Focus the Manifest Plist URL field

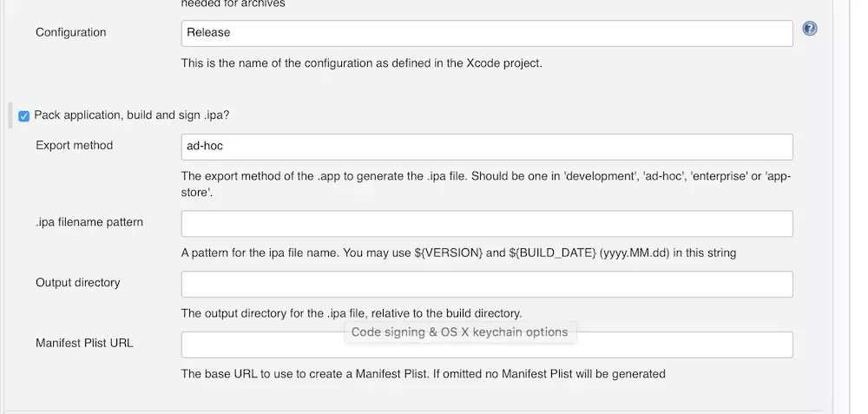click(486, 345)
